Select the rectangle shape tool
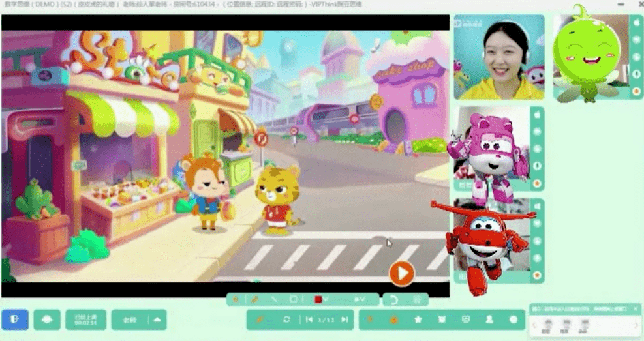The image size is (644, 341). click(x=293, y=299)
